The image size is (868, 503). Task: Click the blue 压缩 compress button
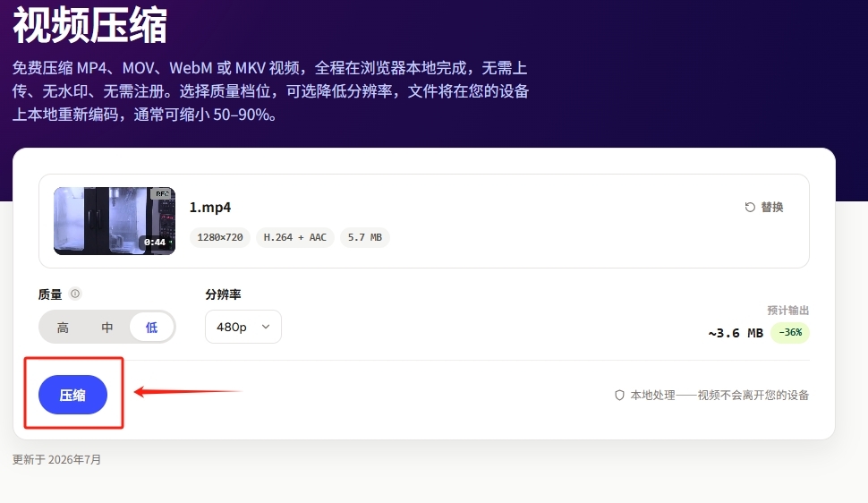(x=72, y=395)
